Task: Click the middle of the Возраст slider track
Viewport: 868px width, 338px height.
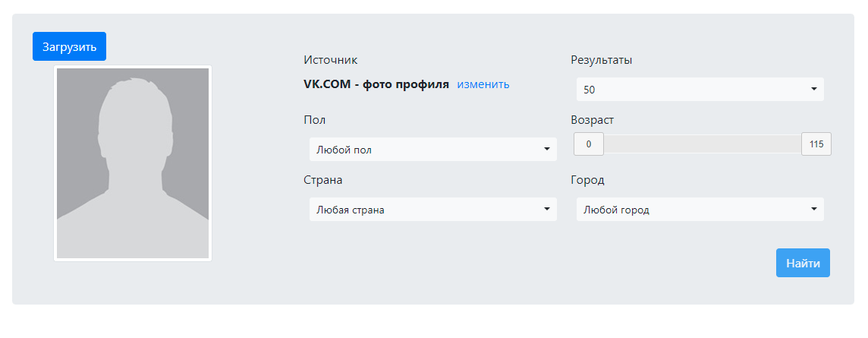Action: (703, 144)
